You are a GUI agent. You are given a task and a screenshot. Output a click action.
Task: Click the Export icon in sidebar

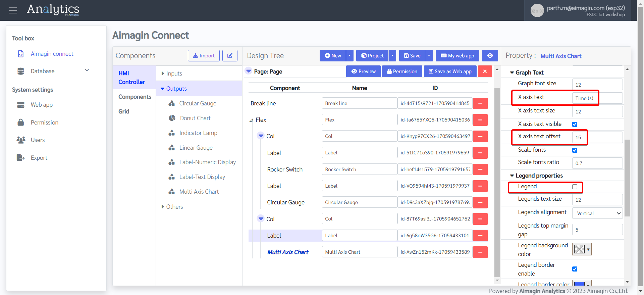click(x=21, y=158)
